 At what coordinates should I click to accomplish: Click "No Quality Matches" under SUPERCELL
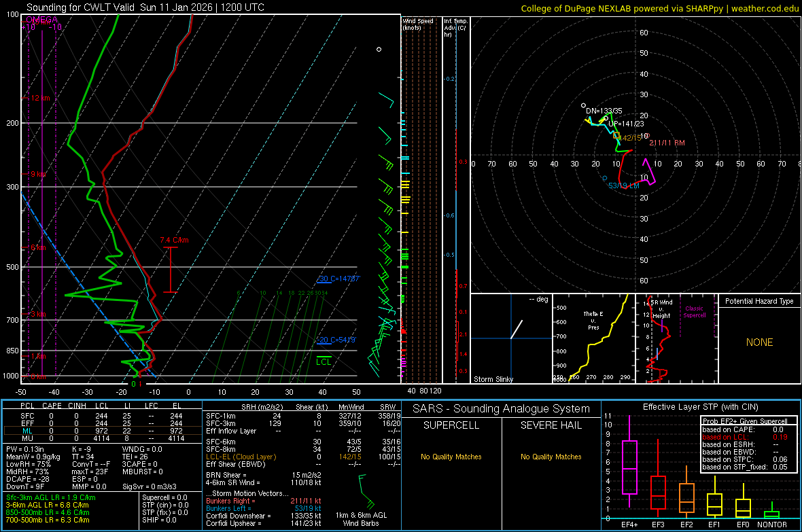click(451, 457)
